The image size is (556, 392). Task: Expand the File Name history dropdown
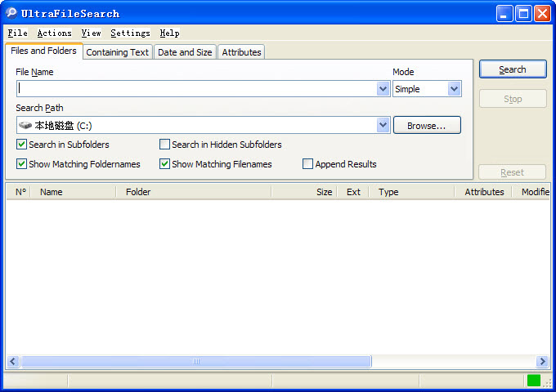point(383,89)
